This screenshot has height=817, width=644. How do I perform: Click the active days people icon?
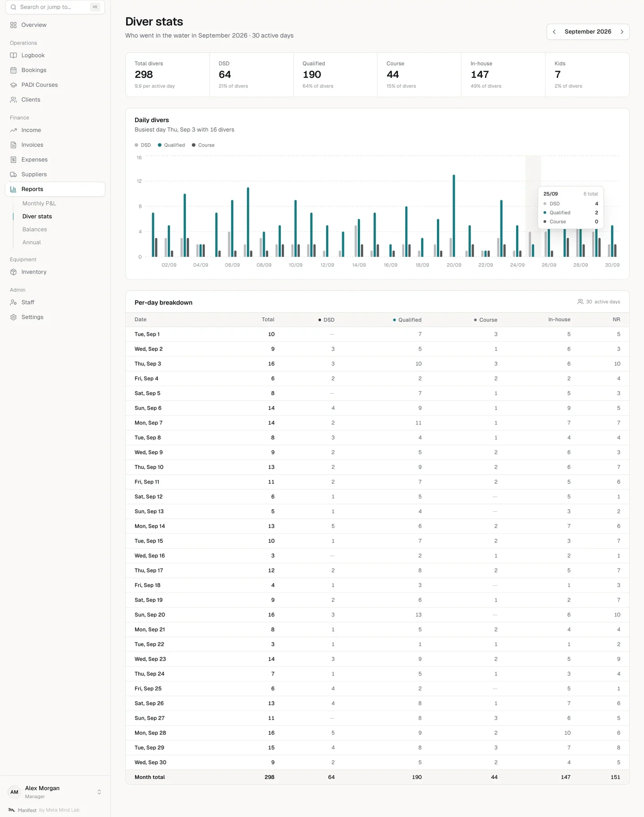tap(580, 302)
